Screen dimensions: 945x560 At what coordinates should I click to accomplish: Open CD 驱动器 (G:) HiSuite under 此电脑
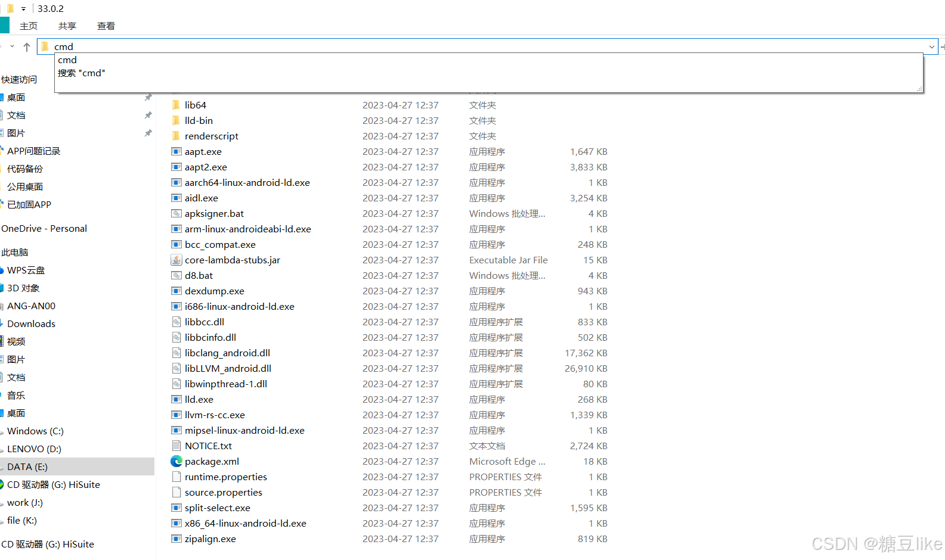54,485
